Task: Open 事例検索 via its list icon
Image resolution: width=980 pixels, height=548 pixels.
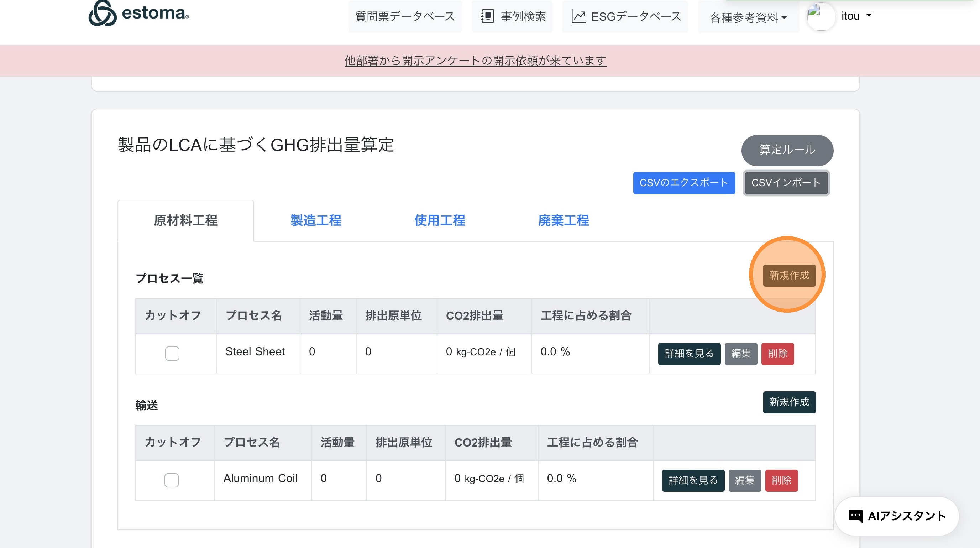Action: pos(487,16)
